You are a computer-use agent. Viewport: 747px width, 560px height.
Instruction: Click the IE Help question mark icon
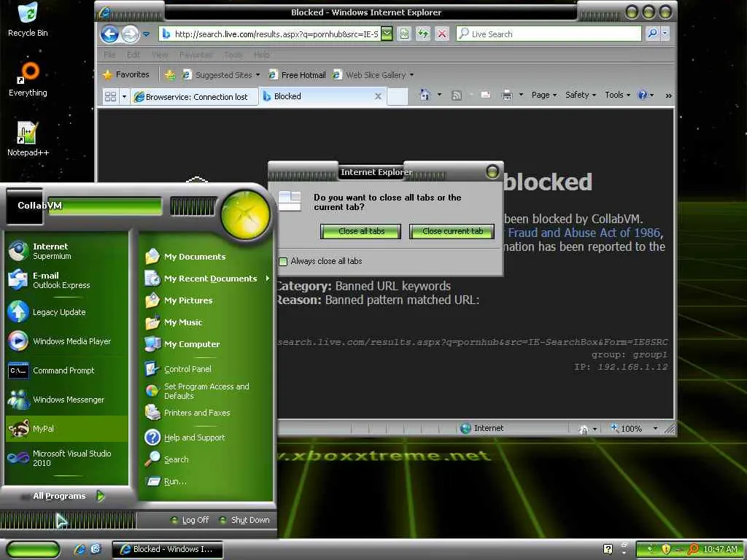643,96
